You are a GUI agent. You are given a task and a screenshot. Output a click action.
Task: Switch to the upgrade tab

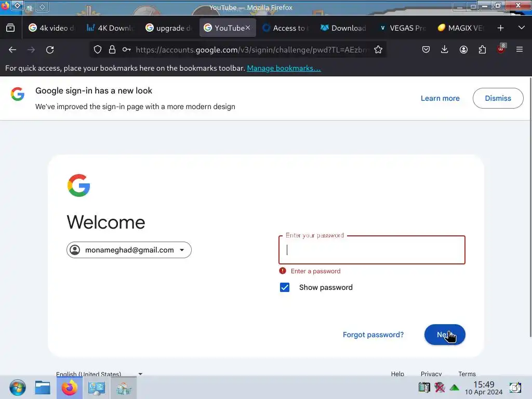click(169, 28)
